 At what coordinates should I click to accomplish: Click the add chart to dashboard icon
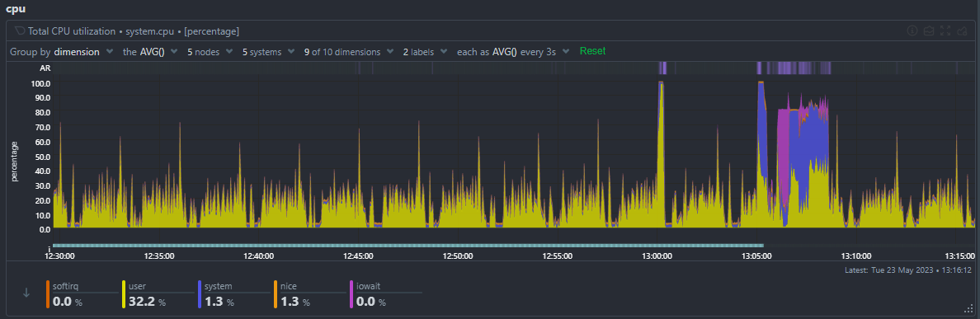pos(963,30)
